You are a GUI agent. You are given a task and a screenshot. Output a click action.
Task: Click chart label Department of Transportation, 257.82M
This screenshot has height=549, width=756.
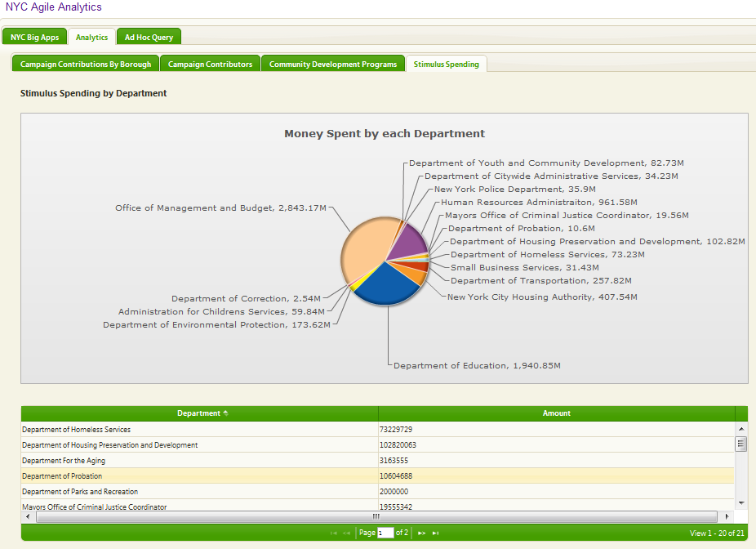[x=541, y=280]
